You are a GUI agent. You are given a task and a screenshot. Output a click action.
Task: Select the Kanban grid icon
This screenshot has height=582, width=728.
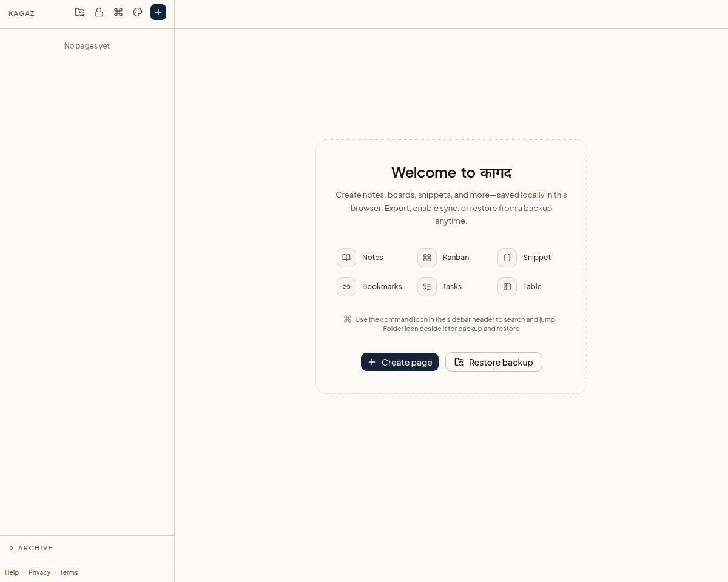[x=427, y=258]
